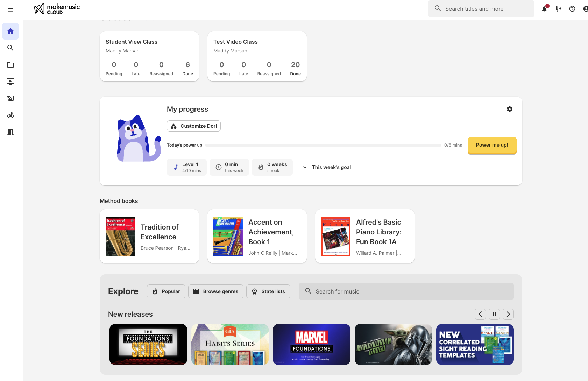Viewport: 588px width, 381px height.
Task: Open Tradition of Excellence method book
Action: coord(149,236)
